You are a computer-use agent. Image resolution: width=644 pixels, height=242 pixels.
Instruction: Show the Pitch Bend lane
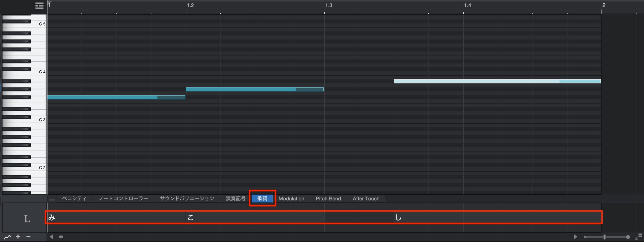point(328,199)
